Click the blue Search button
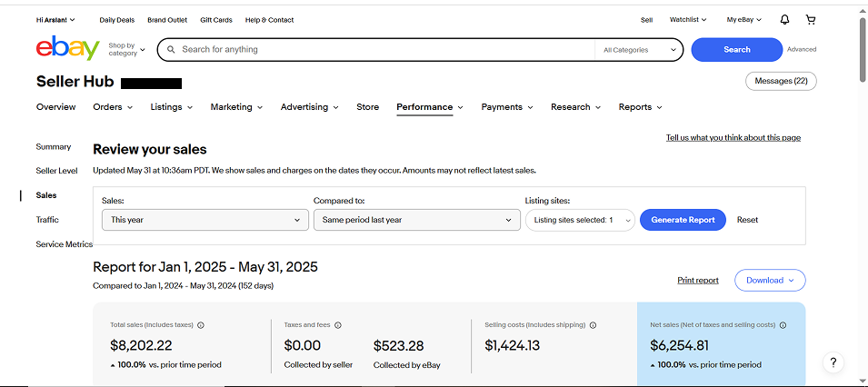This screenshot has width=868, height=387. pyautogui.click(x=737, y=50)
